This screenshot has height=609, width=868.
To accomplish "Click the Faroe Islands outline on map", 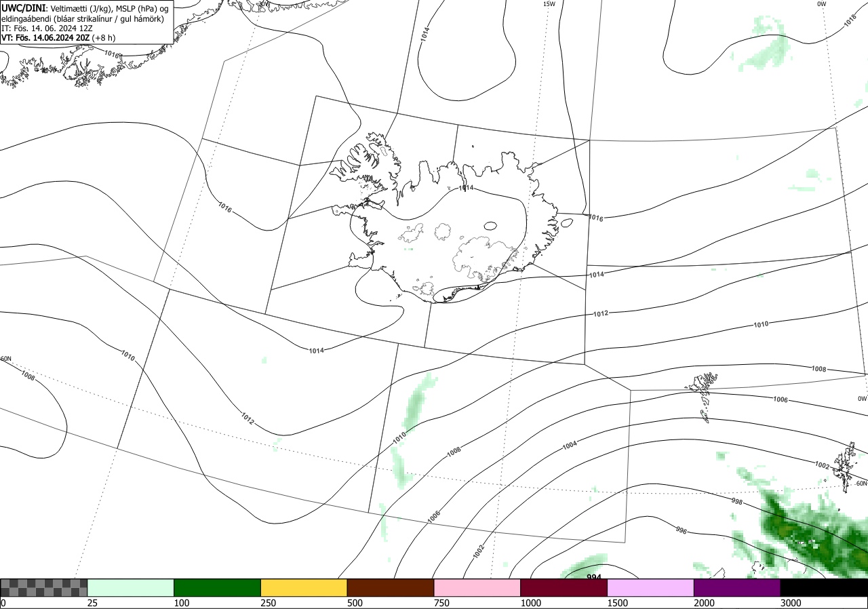I will click(x=703, y=395).
